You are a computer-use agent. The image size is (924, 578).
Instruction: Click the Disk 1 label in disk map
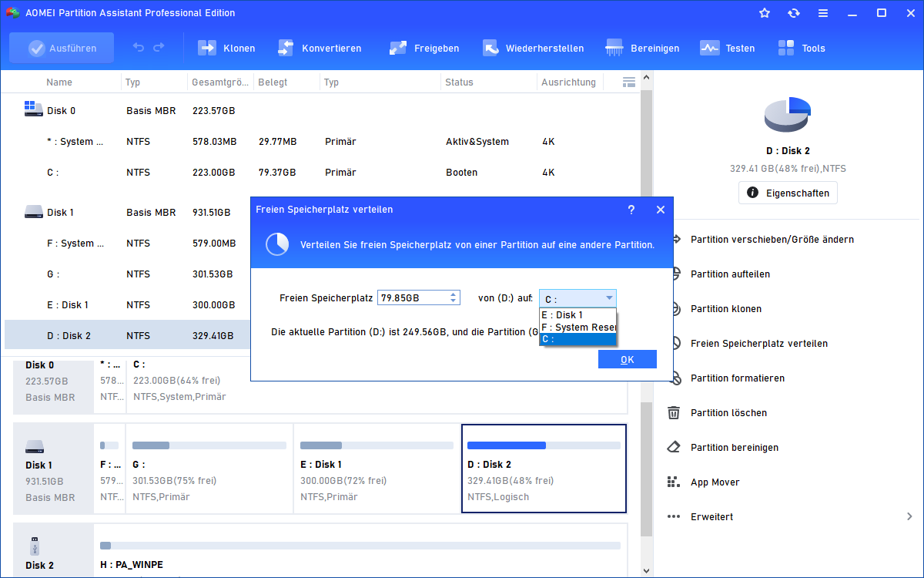coord(38,465)
